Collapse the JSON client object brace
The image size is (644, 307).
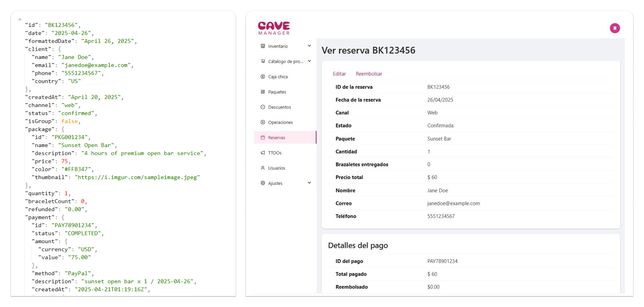pyautogui.click(x=59, y=49)
